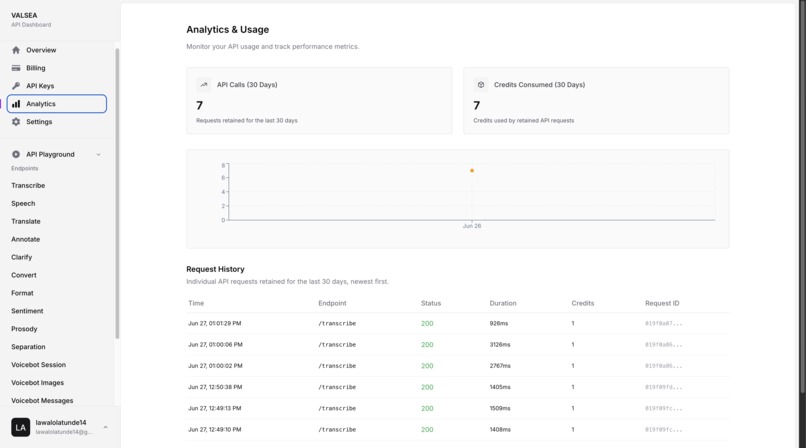
Task: Click the Duration column header
Action: [503, 303]
